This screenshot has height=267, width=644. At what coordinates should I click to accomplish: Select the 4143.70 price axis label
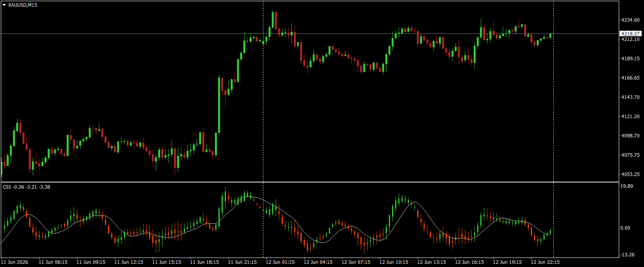coord(630,97)
